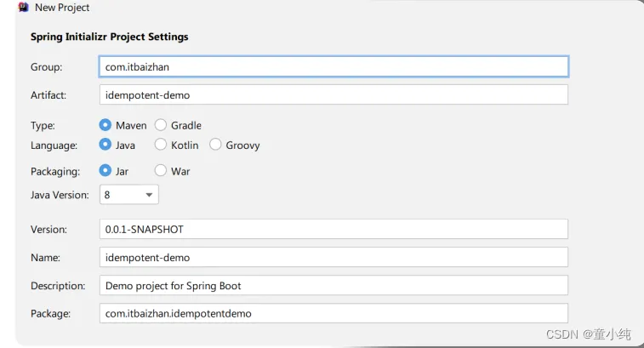Select Gradle project type
This screenshot has width=644, height=348.
161,125
